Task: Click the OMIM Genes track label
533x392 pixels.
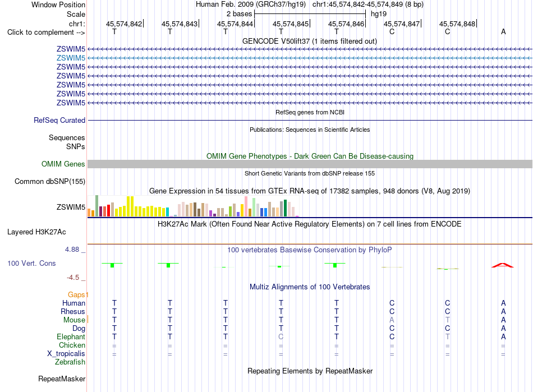Action: 63,164
